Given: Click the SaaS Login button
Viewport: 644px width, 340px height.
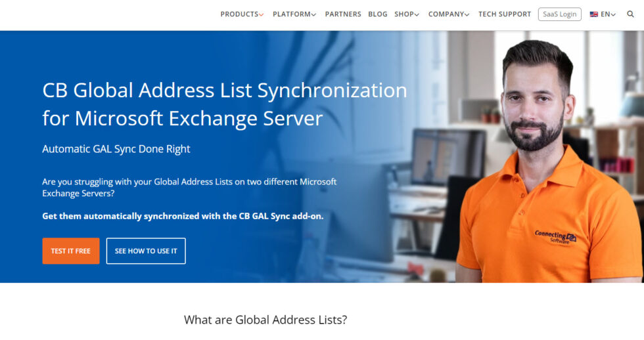Looking at the screenshot, I should point(559,14).
